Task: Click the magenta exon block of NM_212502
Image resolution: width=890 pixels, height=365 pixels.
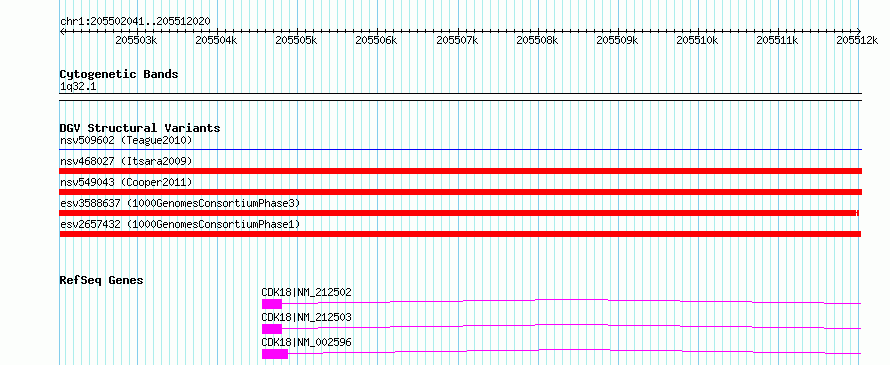Action: (272, 304)
